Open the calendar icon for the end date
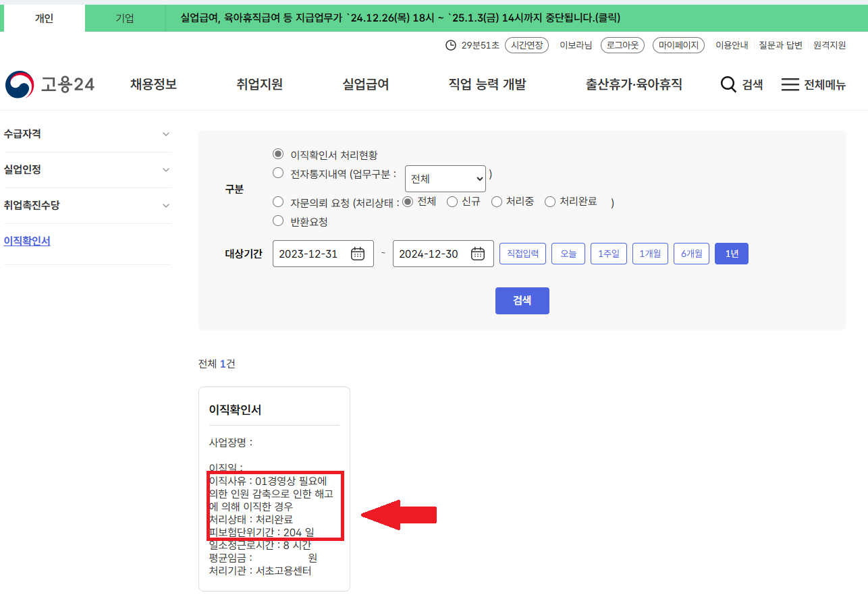868x603 pixels. pyautogui.click(x=477, y=253)
